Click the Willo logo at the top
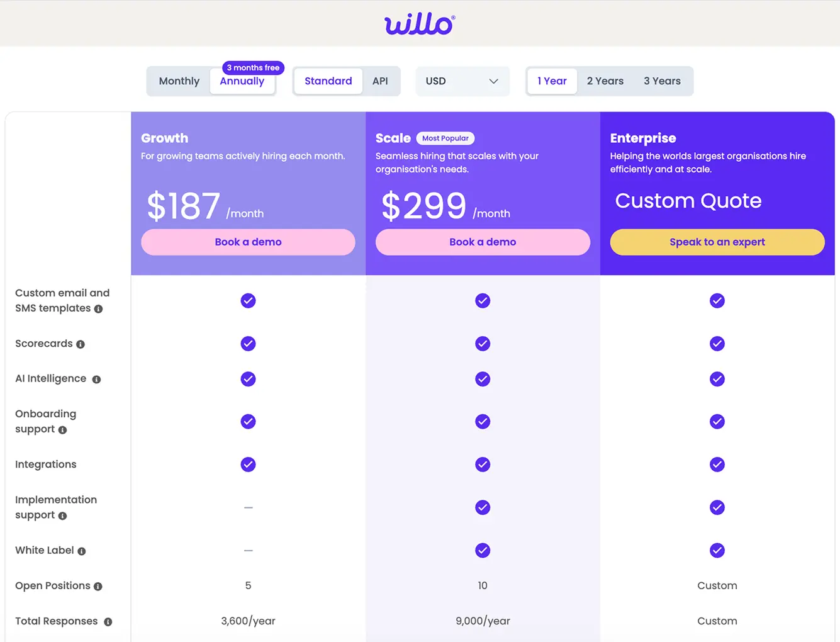This screenshot has width=840, height=642. [x=419, y=23]
